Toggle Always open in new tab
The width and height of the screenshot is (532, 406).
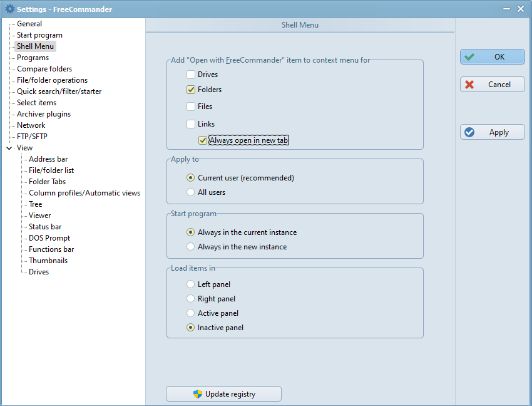pos(203,141)
